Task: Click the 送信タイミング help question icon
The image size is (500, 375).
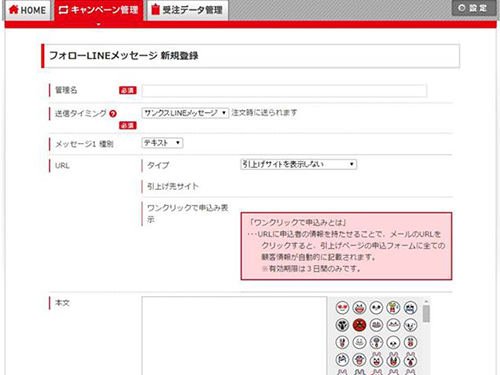Action: point(113,114)
